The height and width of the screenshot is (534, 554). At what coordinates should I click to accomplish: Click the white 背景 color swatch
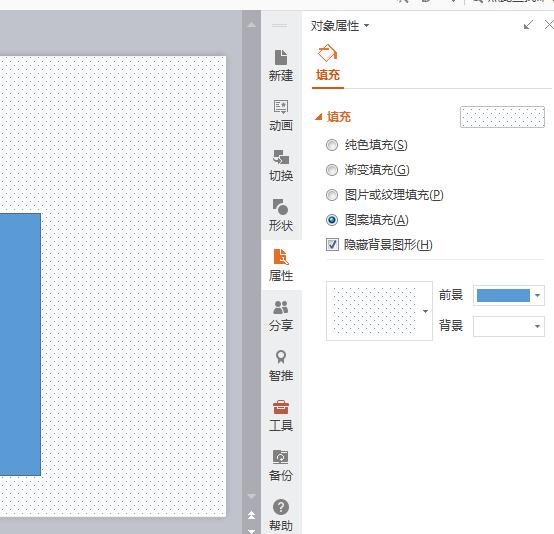tap(503, 326)
